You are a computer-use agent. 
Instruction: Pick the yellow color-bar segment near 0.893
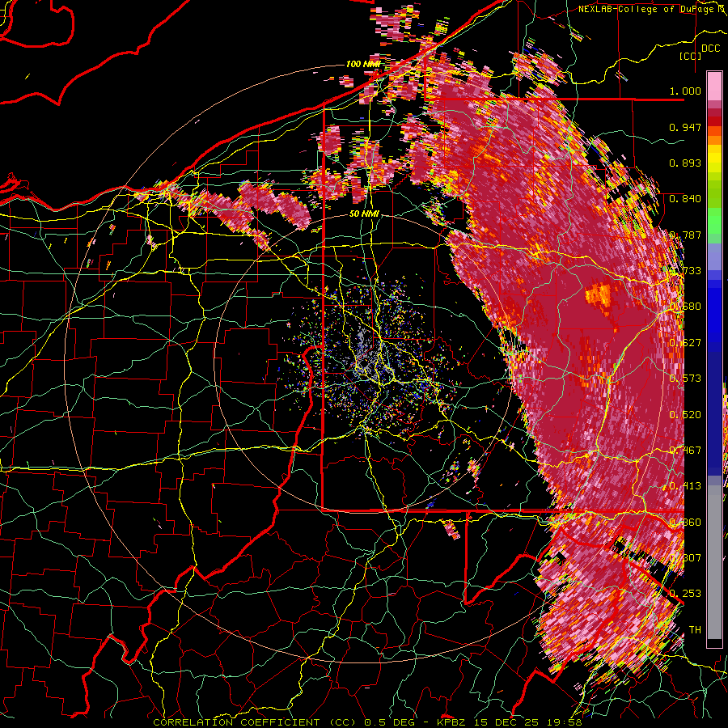714,159
